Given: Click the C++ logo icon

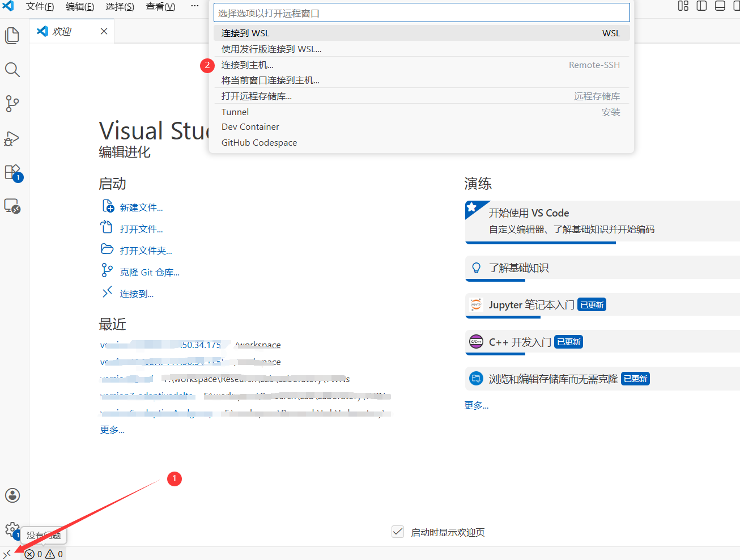Looking at the screenshot, I should [477, 342].
